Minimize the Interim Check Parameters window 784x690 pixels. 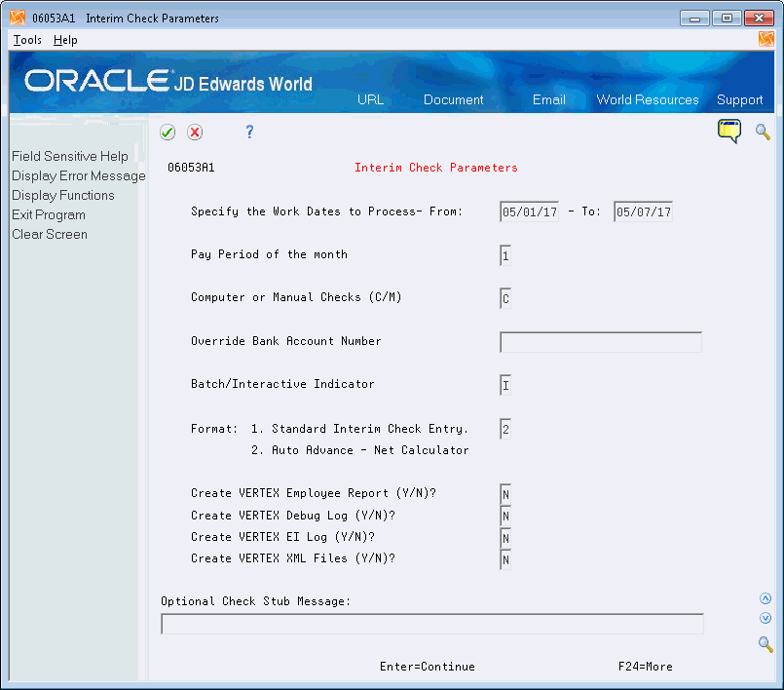(694, 19)
